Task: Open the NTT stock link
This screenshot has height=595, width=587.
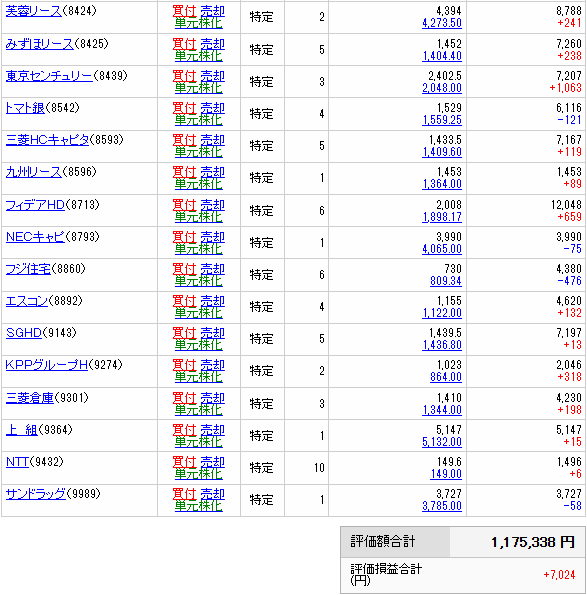Action: (x=17, y=462)
